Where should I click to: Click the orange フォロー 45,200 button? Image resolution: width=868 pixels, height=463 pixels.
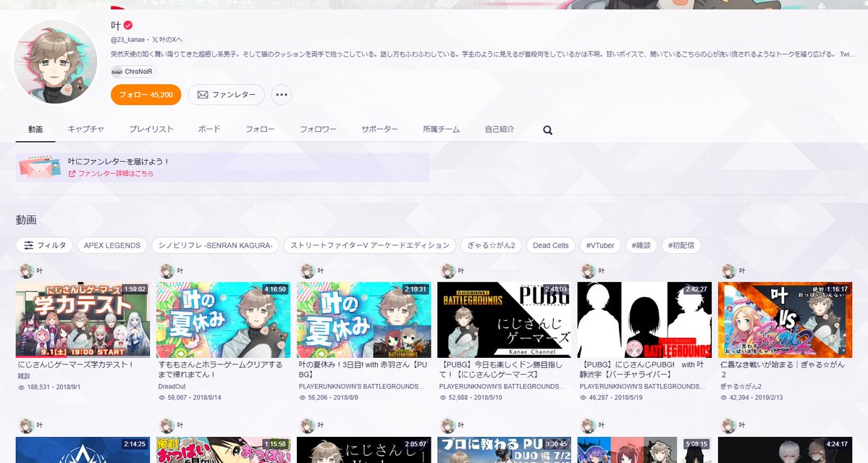[x=146, y=95]
